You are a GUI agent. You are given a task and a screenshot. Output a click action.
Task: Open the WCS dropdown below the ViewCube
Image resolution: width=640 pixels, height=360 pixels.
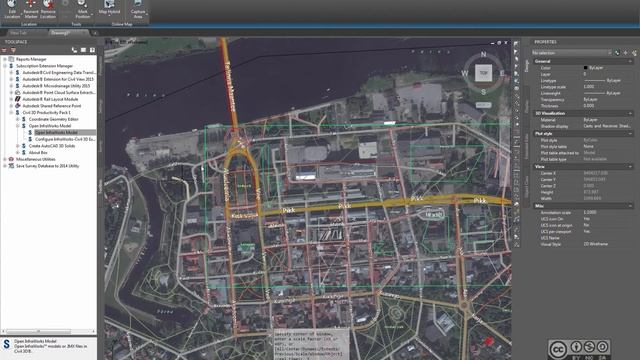[484, 105]
